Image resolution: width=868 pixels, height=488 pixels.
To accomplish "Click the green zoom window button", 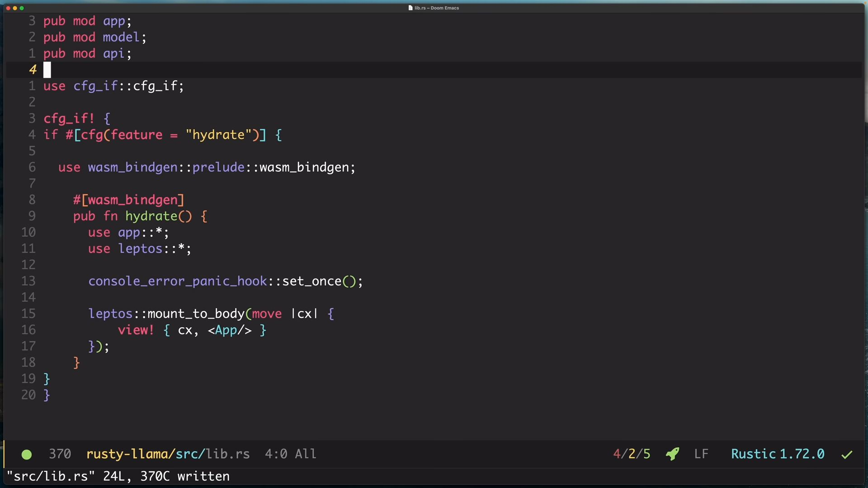I will click(x=22, y=8).
